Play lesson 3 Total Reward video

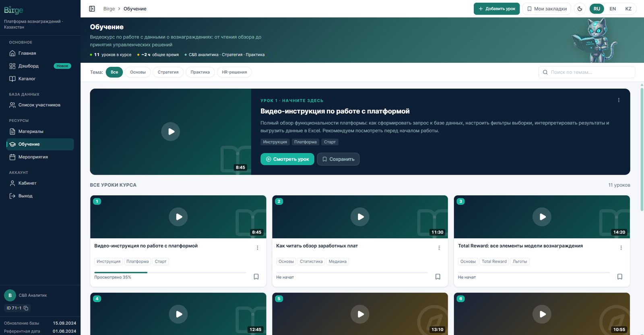[x=542, y=217]
